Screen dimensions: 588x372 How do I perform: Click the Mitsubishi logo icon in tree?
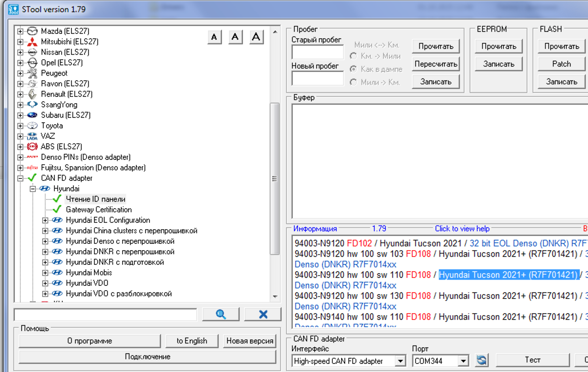[32, 42]
